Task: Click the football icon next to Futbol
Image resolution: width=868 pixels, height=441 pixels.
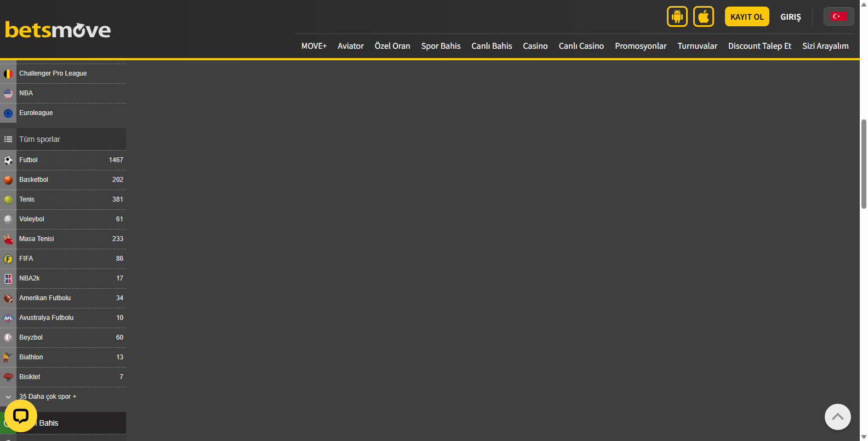Action: coord(8,161)
